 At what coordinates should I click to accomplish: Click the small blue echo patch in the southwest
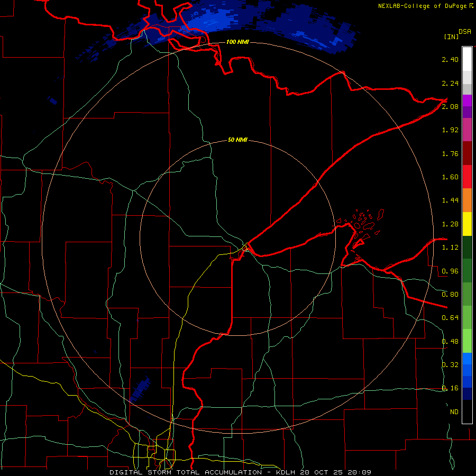pyautogui.click(x=140, y=389)
